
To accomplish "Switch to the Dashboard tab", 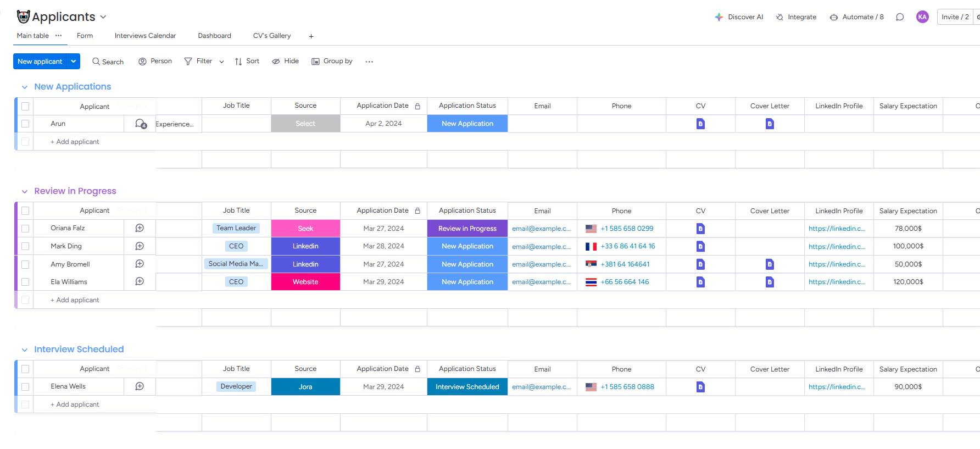I will pyautogui.click(x=214, y=36).
